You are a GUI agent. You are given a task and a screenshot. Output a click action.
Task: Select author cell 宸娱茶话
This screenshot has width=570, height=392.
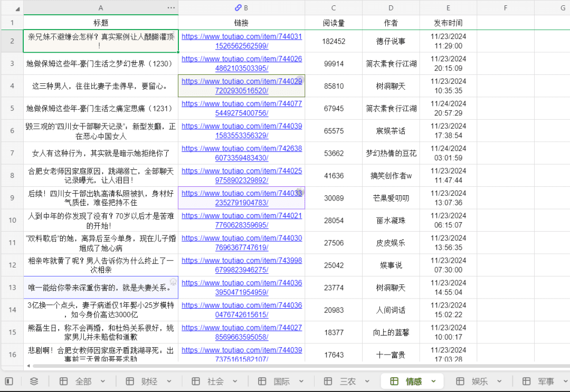tap(391, 131)
